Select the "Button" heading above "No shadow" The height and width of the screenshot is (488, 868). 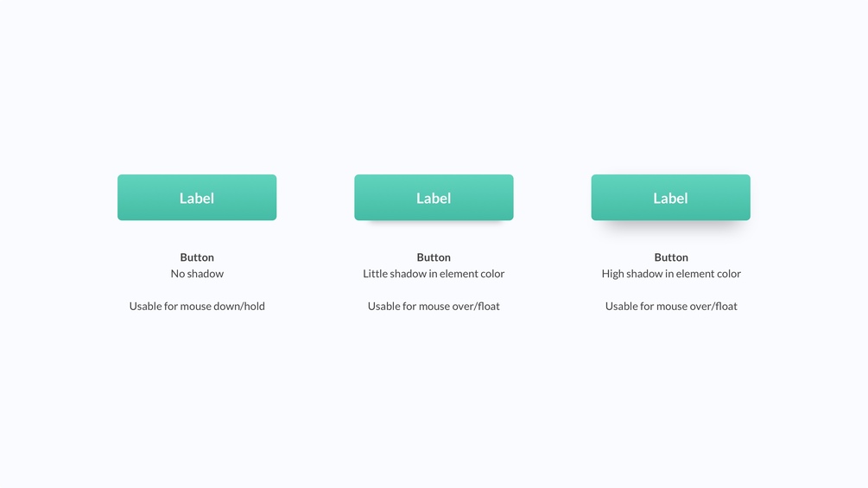point(197,257)
